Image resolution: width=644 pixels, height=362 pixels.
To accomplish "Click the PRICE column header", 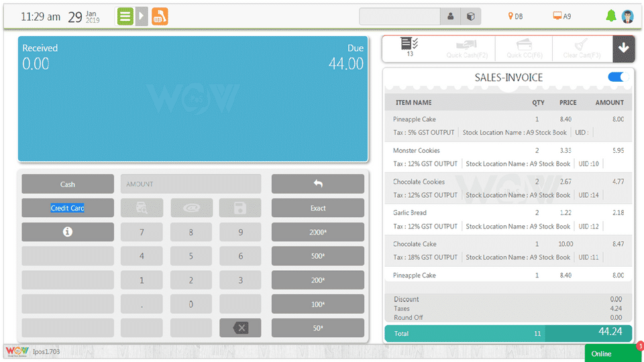I will [x=568, y=103].
